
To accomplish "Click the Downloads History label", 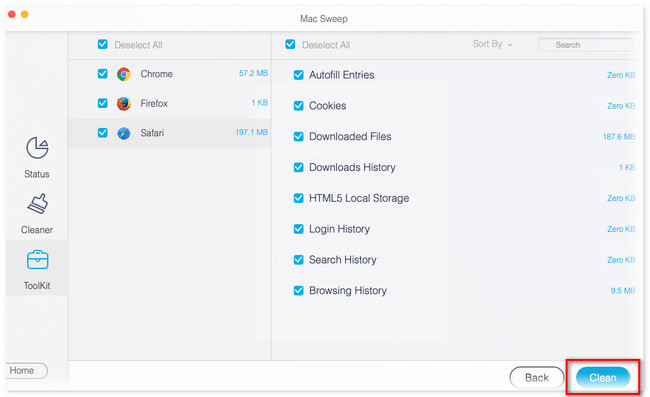I will point(352,167).
